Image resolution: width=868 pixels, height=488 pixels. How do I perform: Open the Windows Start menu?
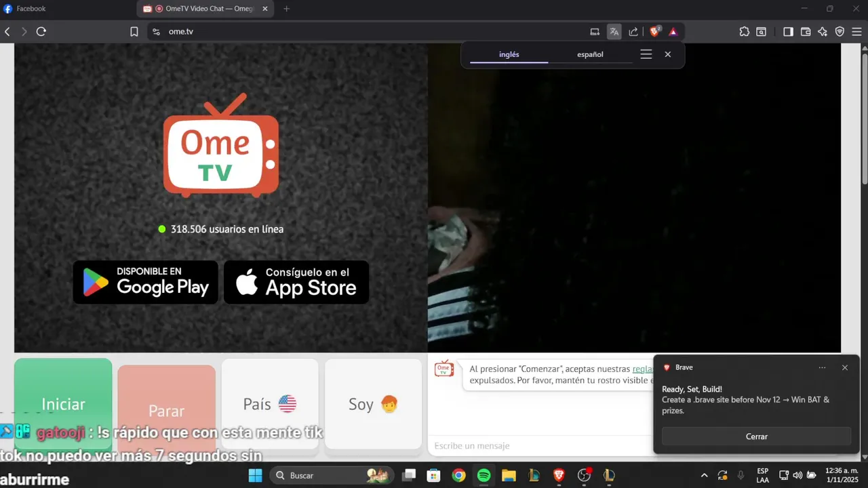click(255, 475)
